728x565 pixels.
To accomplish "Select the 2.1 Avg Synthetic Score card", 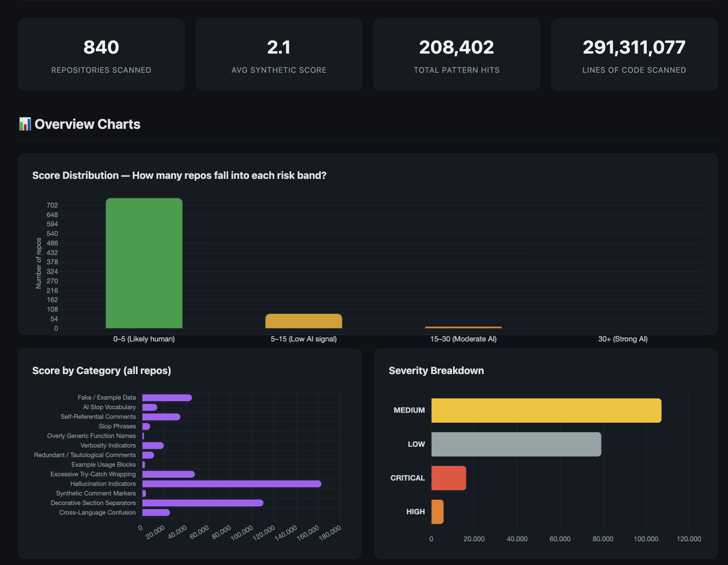I will coord(279,54).
